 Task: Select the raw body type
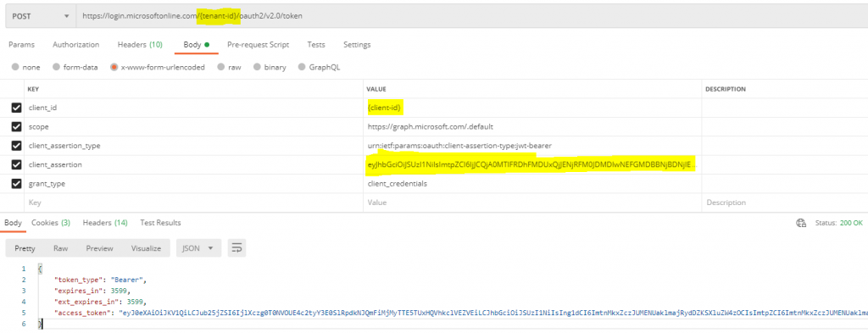click(229, 68)
